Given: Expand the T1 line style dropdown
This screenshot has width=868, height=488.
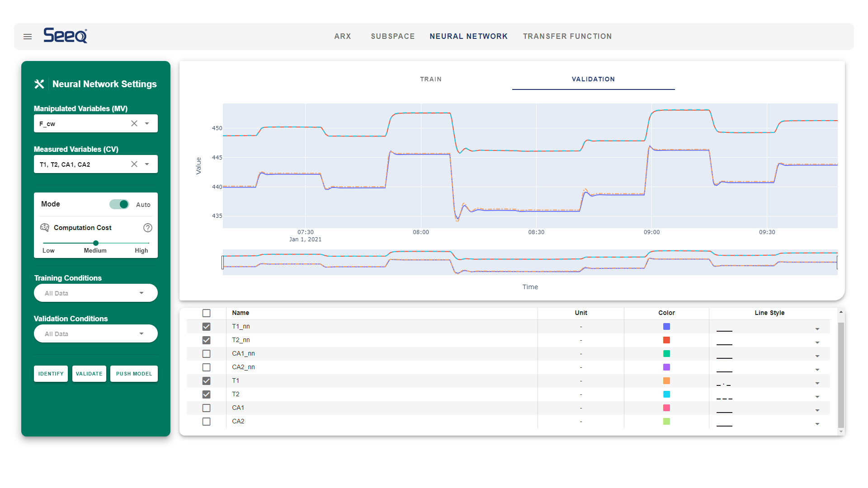Looking at the screenshot, I should tap(817, 383).
